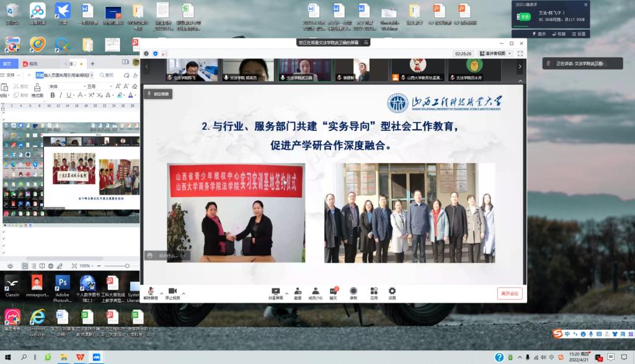Open the invite participants icon

click(x=298, y=291)
